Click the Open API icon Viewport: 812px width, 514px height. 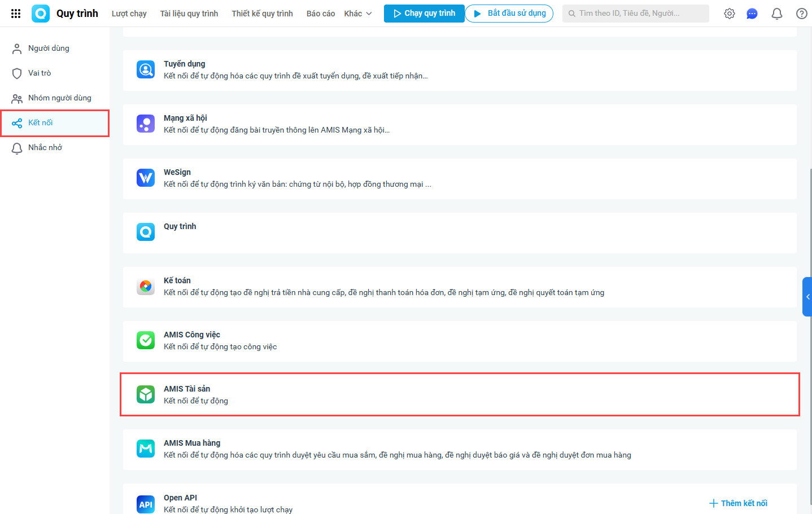click(x=146, y=504)
